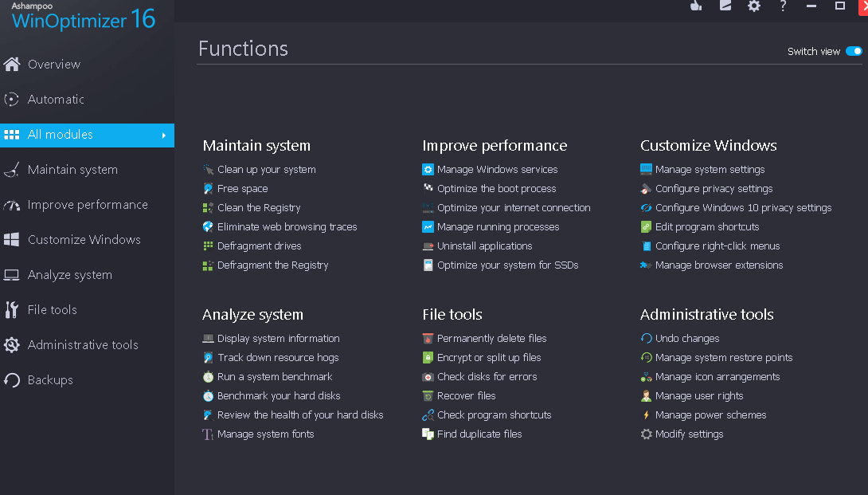Click the Permanently delete files icon
Viewport: 868px width, 495px height.
tap(428, 339)
